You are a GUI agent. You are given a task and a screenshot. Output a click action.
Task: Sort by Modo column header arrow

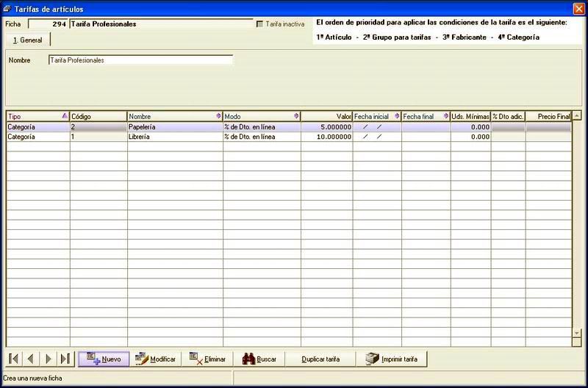[x=296, y=116]
